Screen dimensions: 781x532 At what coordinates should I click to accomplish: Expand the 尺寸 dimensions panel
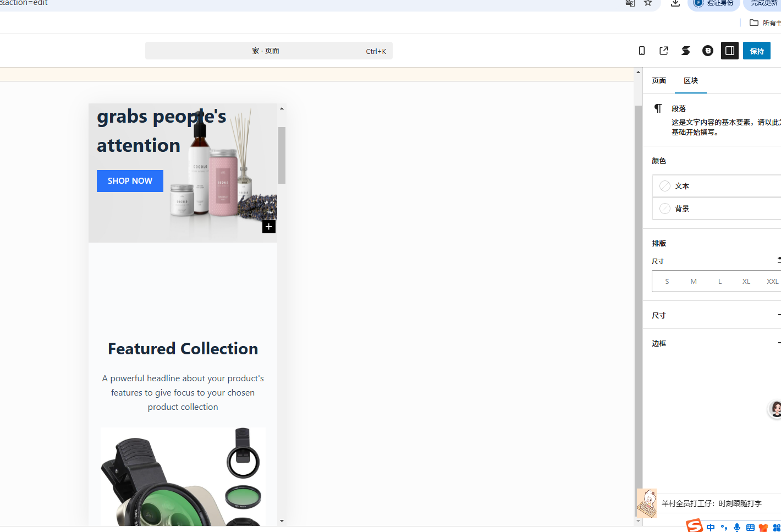point(712,315)
